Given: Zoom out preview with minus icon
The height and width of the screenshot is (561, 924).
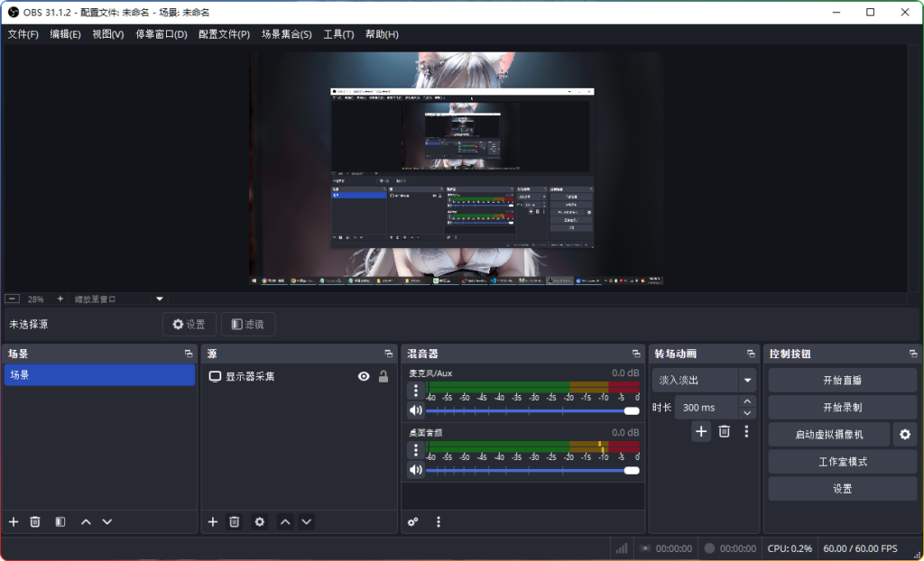Looking at the screenshot, I should click(13, 299).
